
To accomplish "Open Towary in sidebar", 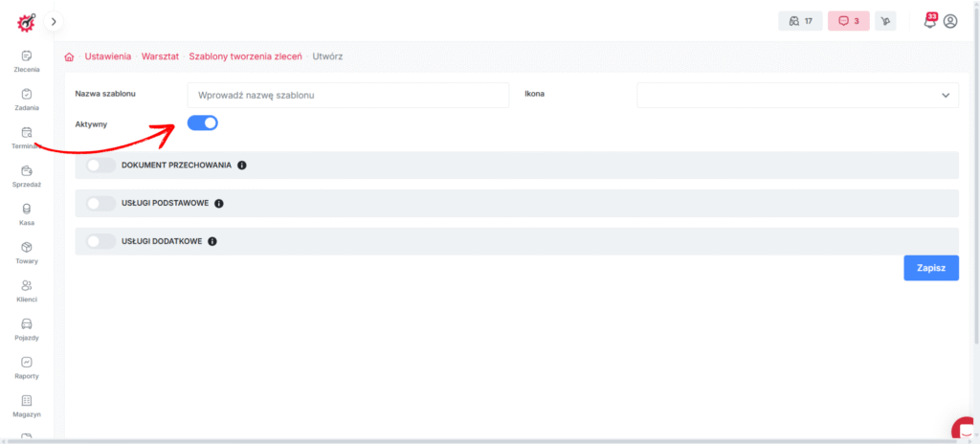I will tap(26, 252).
